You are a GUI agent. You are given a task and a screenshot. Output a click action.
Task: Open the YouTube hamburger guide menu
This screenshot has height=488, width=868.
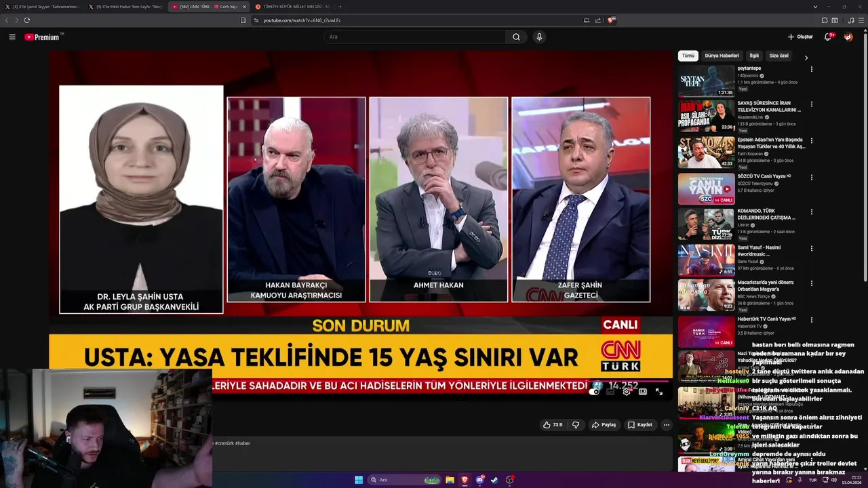(12, 37)
